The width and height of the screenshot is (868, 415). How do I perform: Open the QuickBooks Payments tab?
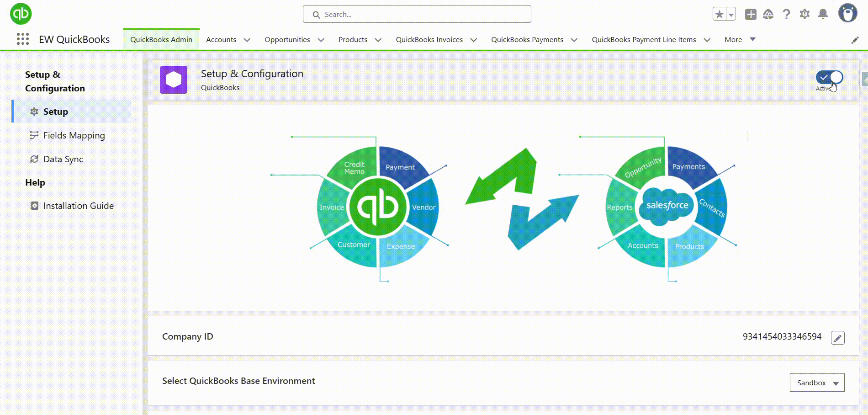pyautogui.click(x=527, y=40)
